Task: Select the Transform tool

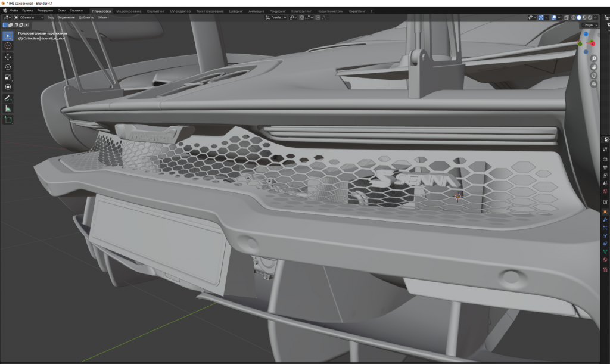Action: 8,87
